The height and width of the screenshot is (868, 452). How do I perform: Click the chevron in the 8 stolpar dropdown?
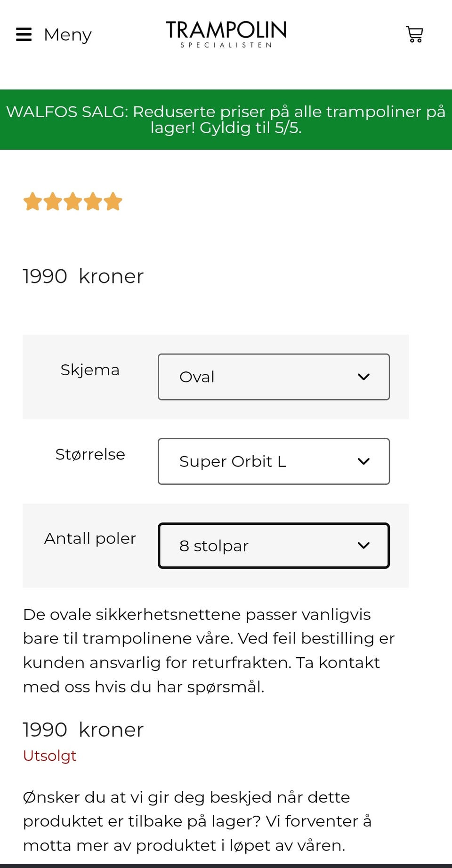[363, 546]
